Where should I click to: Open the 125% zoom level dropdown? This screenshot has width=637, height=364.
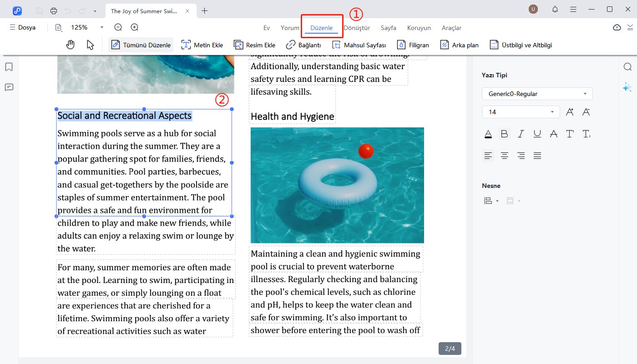[102, 27]
